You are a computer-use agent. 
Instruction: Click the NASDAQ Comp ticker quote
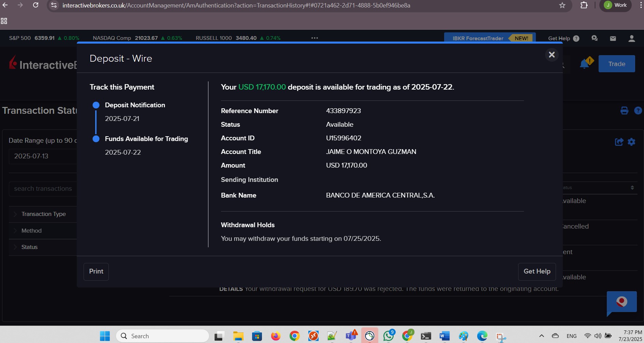[137, 38]
